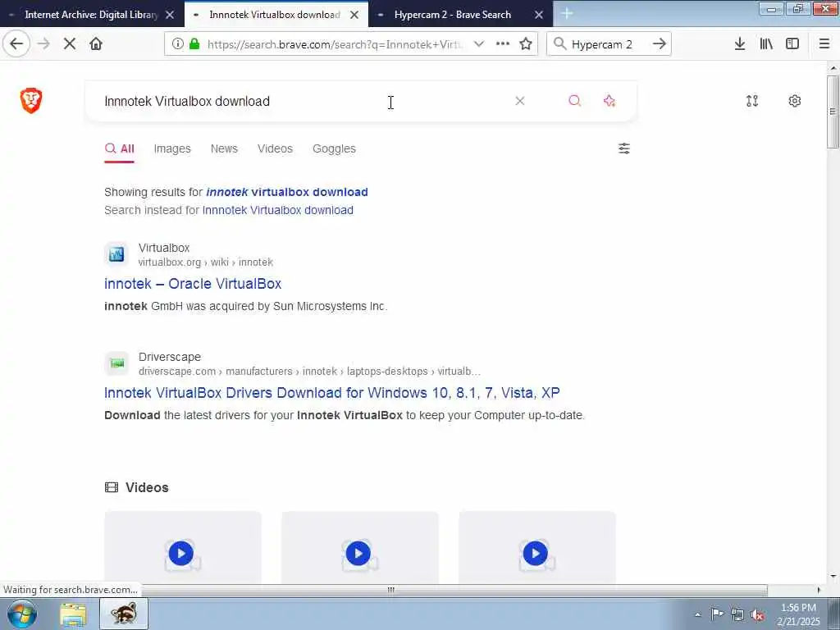Bookmark this page with the star

point(526,44)
